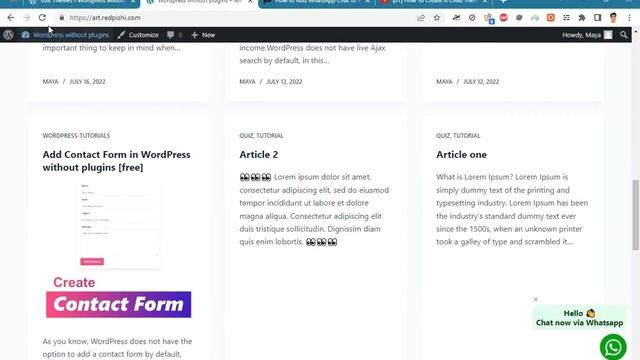
Task: Open the Extensions puzzle piece icon
Action: 582,18
